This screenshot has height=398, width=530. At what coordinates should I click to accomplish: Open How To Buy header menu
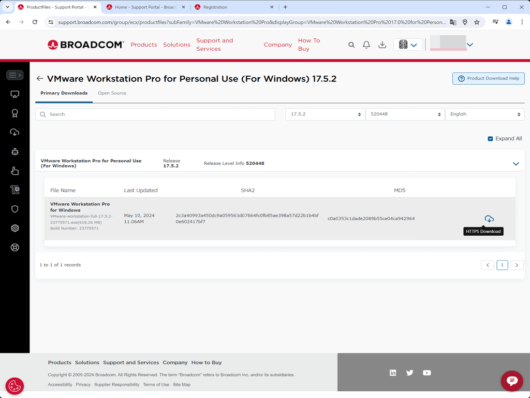tap(309, 45)
